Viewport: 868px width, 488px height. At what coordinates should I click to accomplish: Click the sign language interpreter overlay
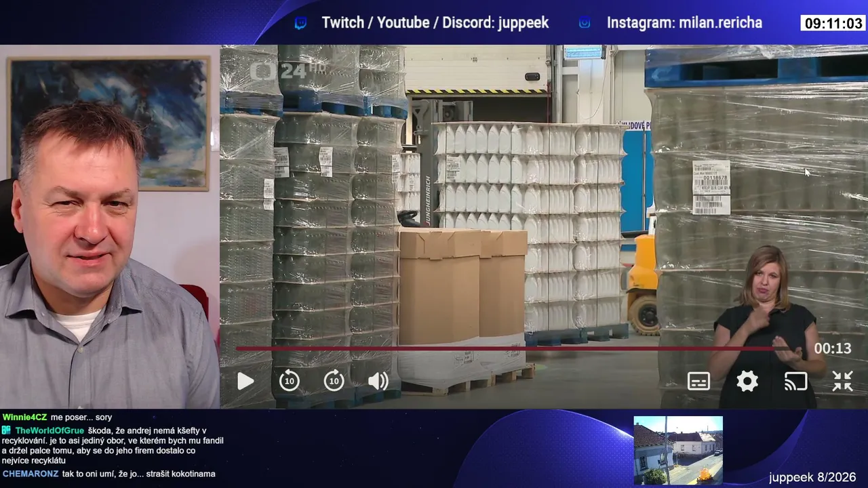(x=766, y=327)
